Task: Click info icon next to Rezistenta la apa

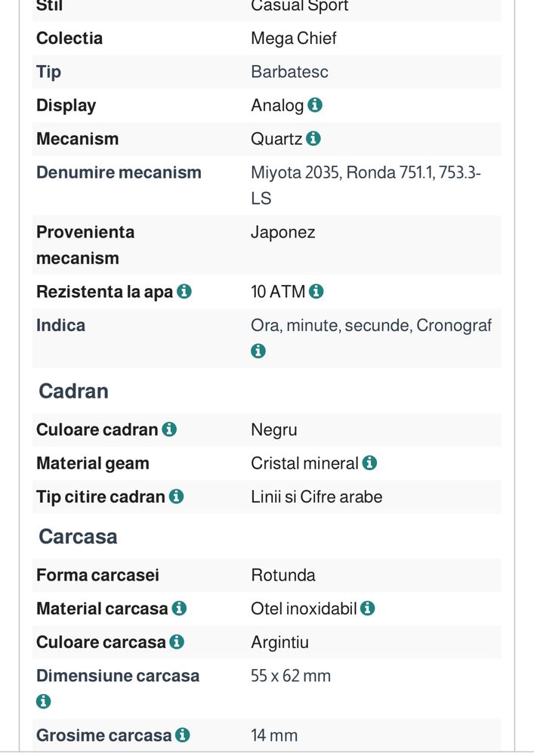Action: click(x=184, y=291)
